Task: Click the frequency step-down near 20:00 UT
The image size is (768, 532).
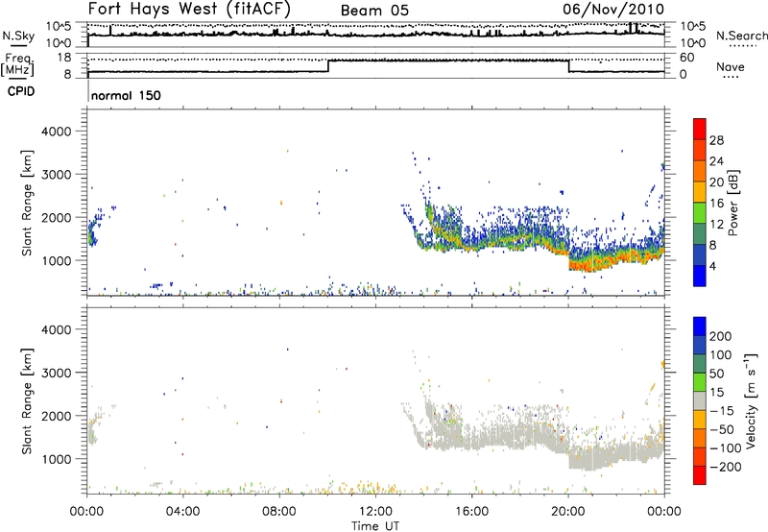Action: (569, 65)
